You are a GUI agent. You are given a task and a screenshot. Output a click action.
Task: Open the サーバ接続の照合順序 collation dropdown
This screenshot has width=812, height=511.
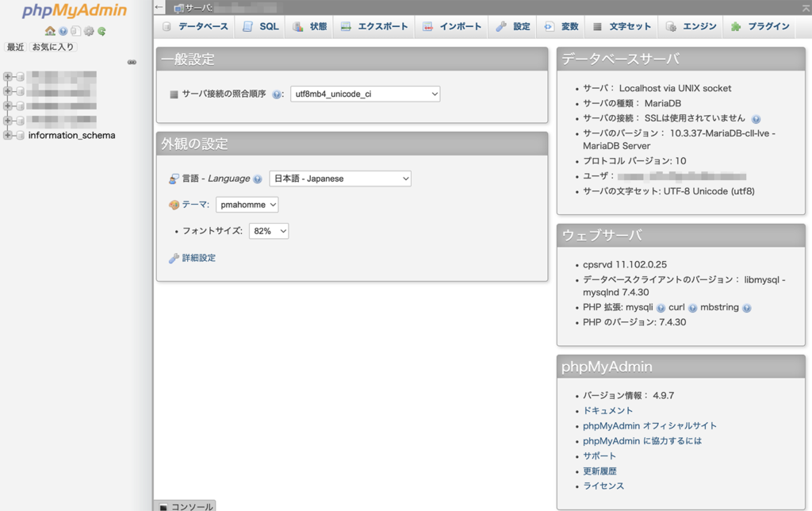pos(365,93)
